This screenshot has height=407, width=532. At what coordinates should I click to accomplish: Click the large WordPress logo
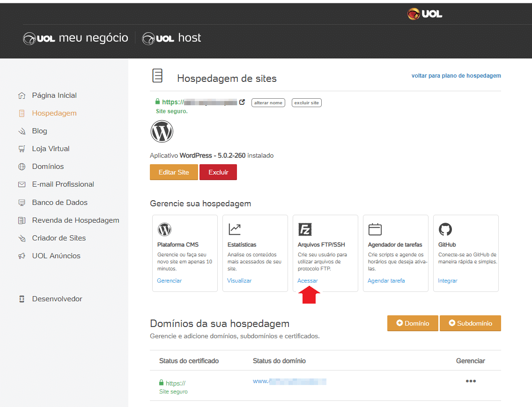point(162,131)
